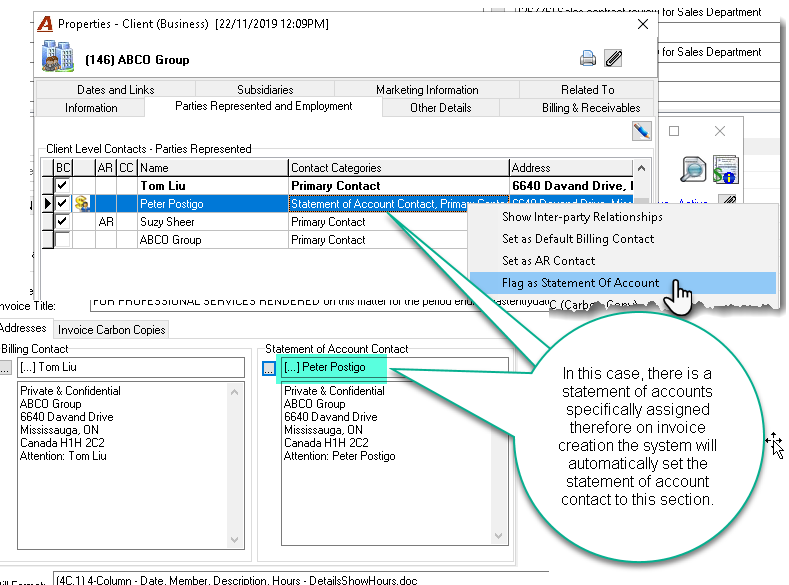Click AR flag cell on Suzy Sheer row

pyautogui.click(x=106, y=222)
